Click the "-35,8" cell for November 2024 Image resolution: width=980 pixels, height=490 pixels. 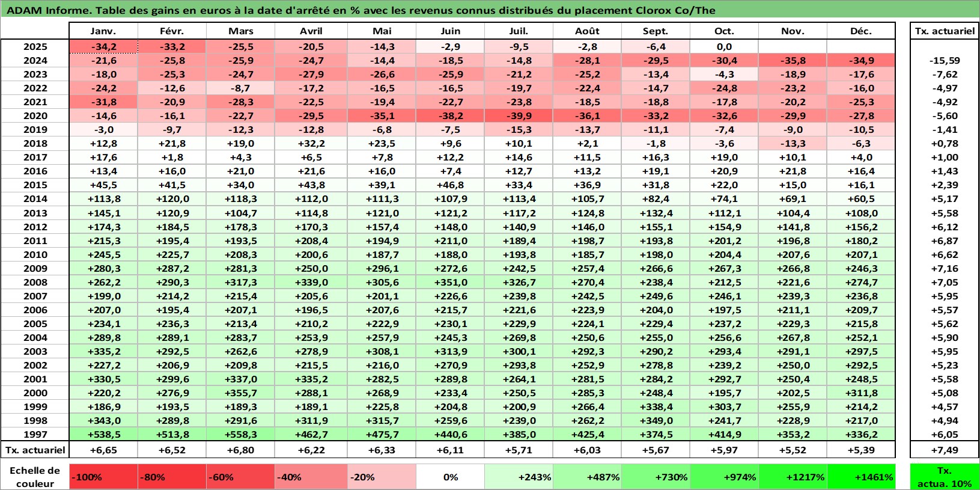pyautogui.click(x=793, y=61)
